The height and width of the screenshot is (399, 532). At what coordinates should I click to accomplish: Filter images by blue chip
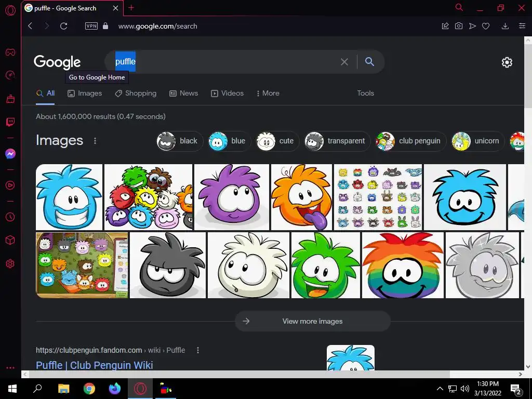click(230, 141)
